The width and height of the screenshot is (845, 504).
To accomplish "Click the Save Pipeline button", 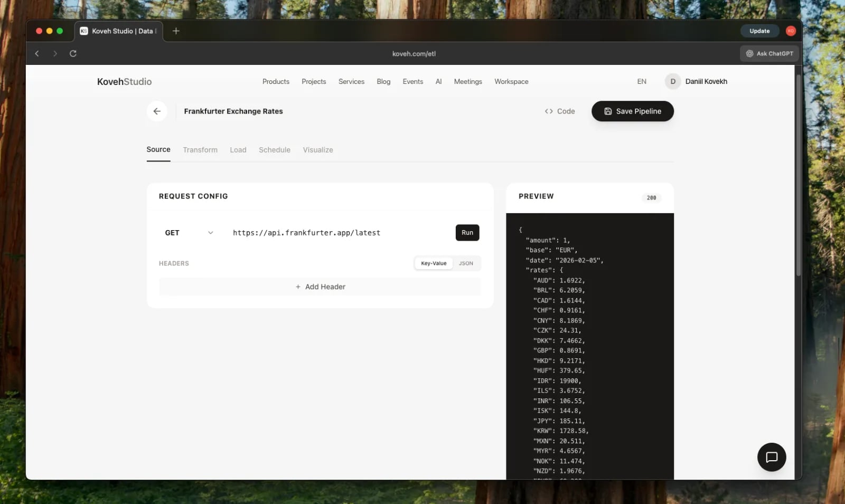I will pos(632,111).
